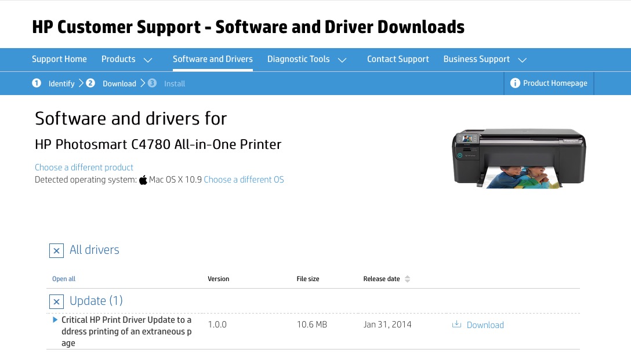Click the step 2 Download circle icon
Image resolution: width=631 pixels, height=364 pixels.
tap(90, 83)
